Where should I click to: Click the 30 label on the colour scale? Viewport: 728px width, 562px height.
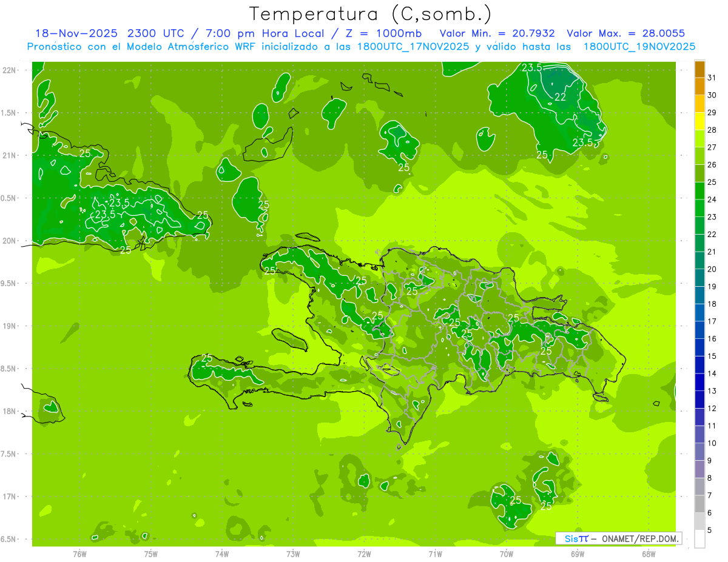click(712, 95)
